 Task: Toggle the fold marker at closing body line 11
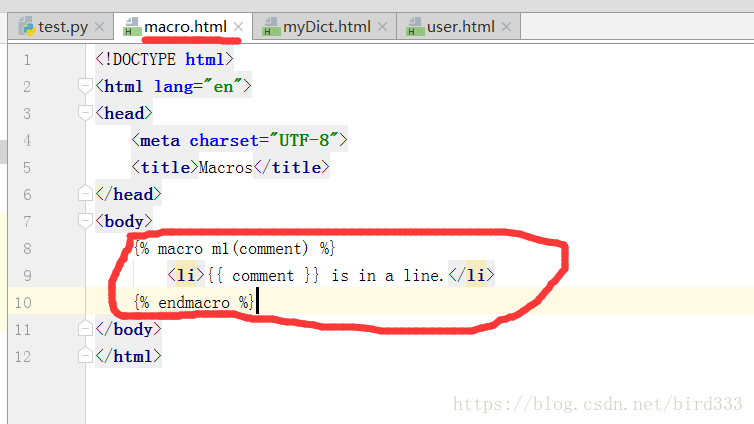pyautogui.click(x=85, y=329)
